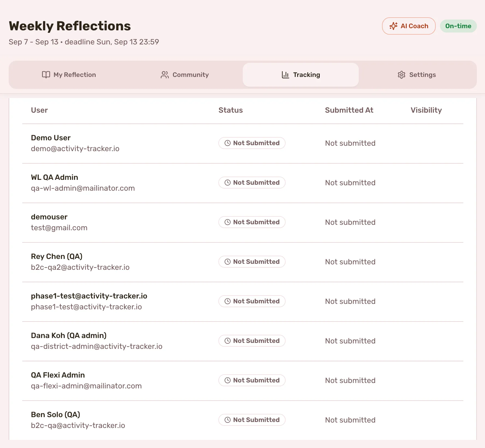Go to the Settings tab
Viewport: 485px width, 448px height.
click(x=417, y=75)
